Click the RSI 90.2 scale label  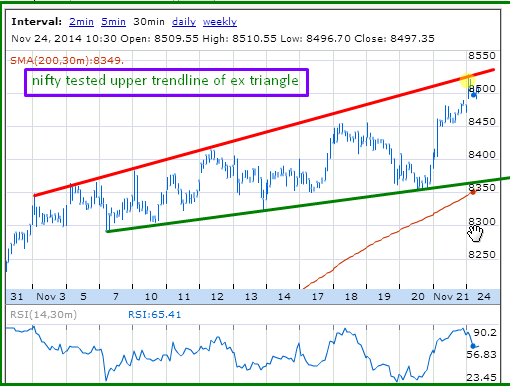click(x=485, y=333)
